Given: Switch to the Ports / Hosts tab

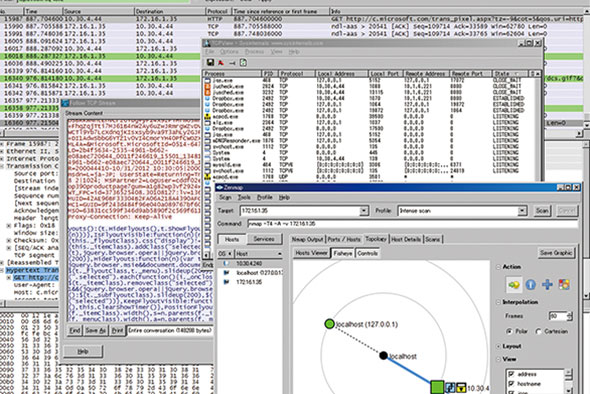Looking at the screenshot, I should point(344,239).
